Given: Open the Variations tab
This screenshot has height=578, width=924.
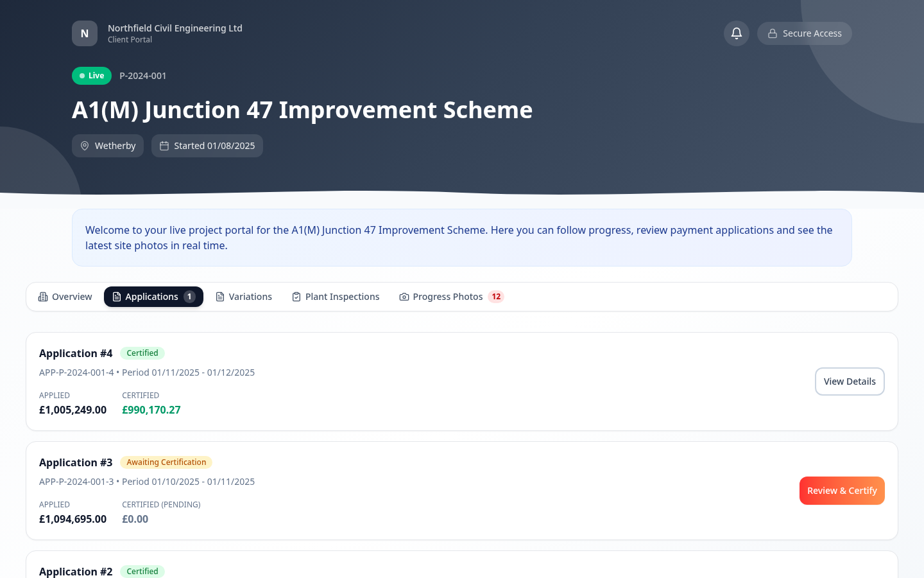Looking at the screenshot, I should coord(244,297).
